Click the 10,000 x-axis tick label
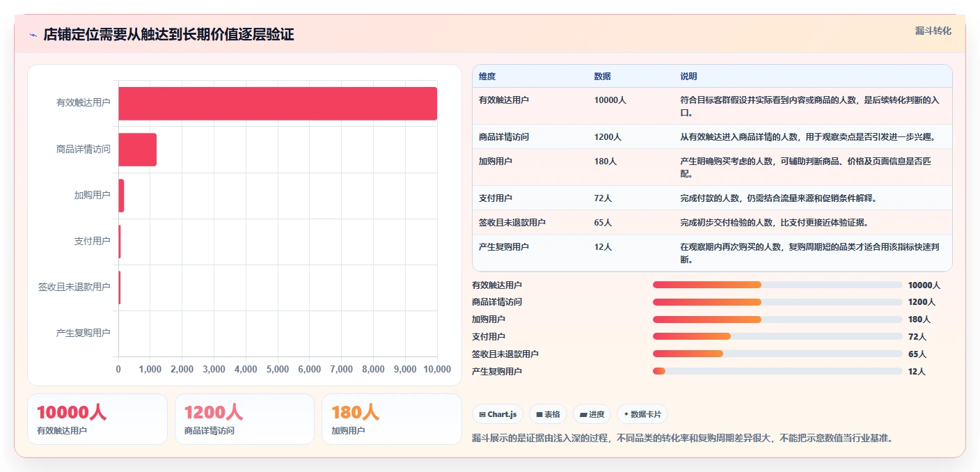This screenshot has width=980, height=472. point(437,370)
